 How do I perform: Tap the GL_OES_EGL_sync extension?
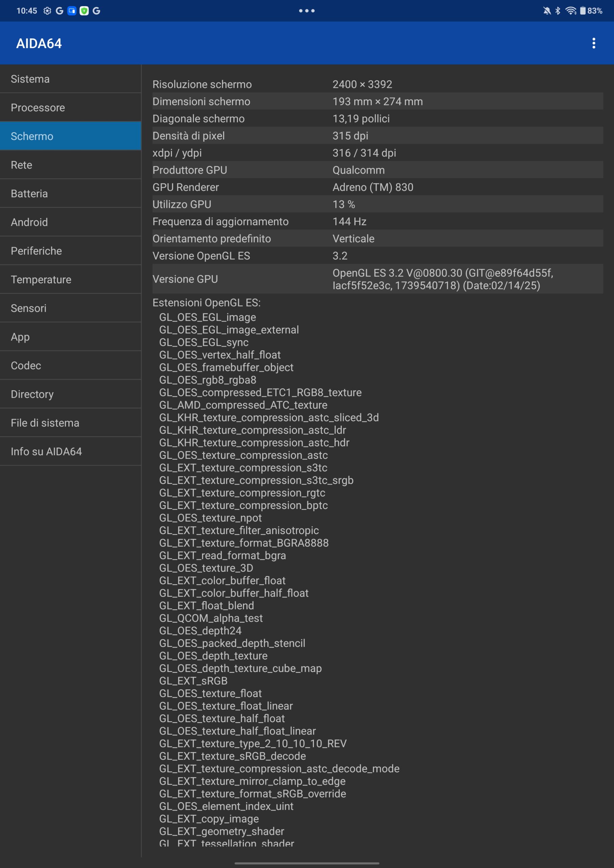(204, 342)
